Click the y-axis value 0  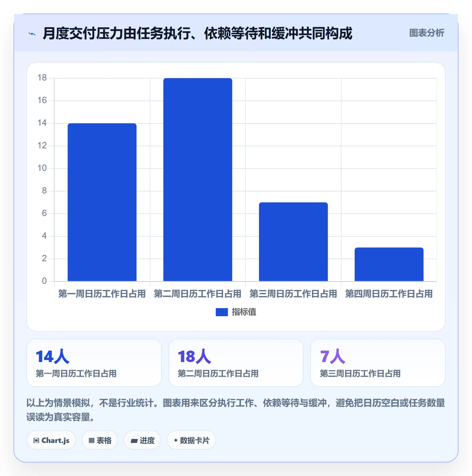pos(44,281)
